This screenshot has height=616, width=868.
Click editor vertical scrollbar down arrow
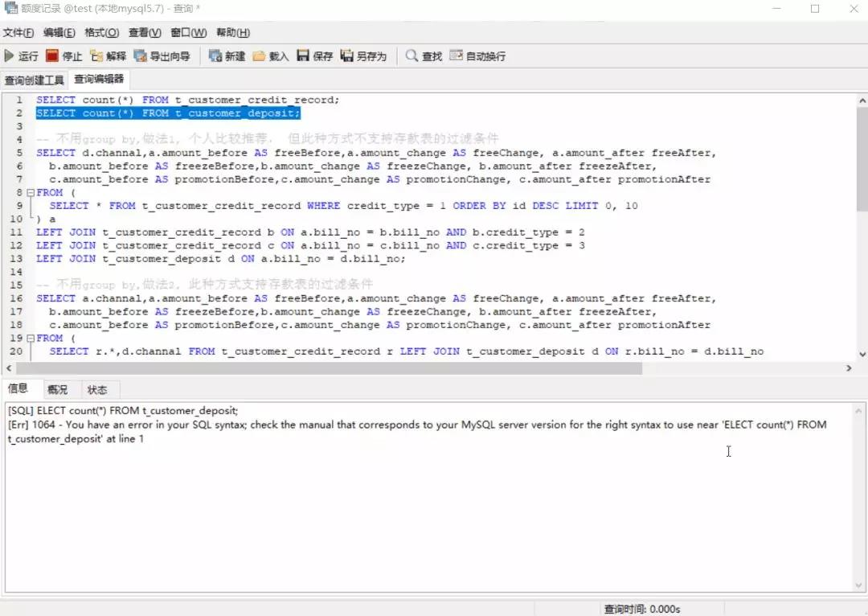point(862,355)
